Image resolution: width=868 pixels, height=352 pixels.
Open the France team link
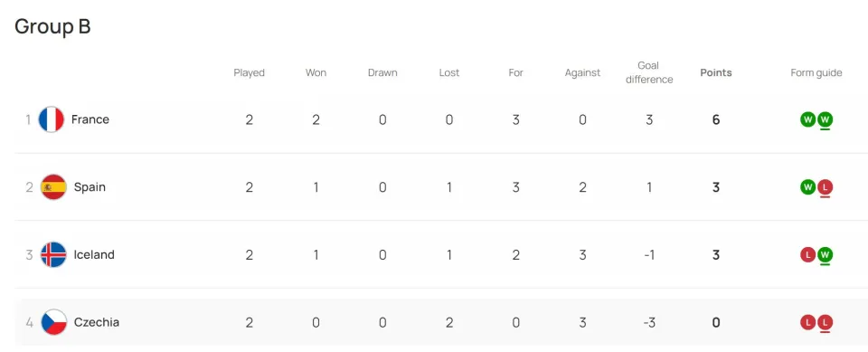[x=90, y=119]
